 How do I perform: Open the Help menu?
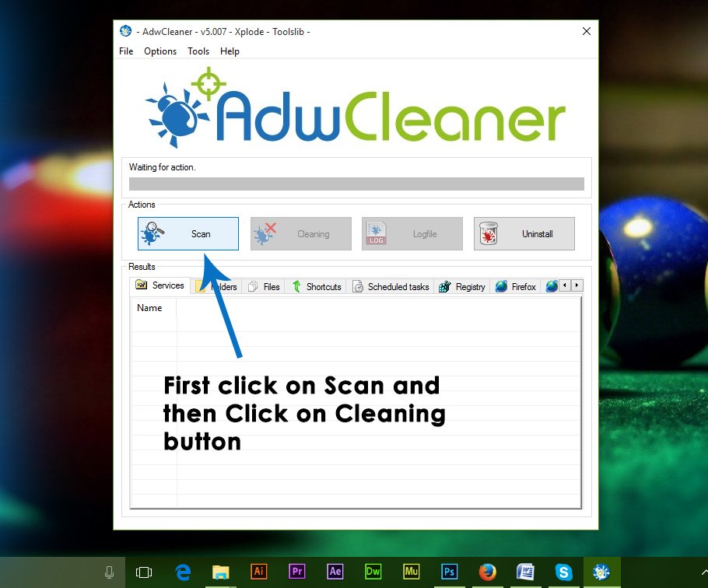pos(230,51)
